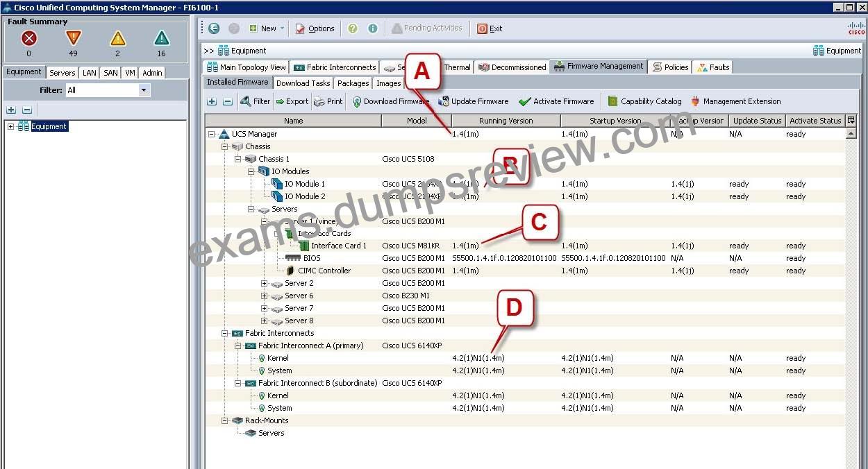Open the New dropdown menu
The height and width of the screenshot is (469, 868).
tap(267, 28)
